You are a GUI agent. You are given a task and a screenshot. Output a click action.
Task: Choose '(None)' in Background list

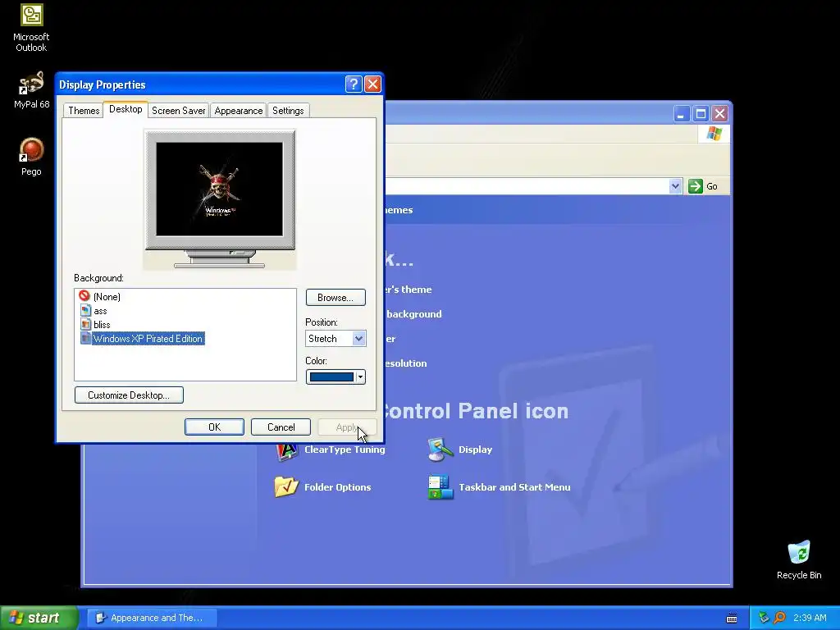(x=107, y=296)
